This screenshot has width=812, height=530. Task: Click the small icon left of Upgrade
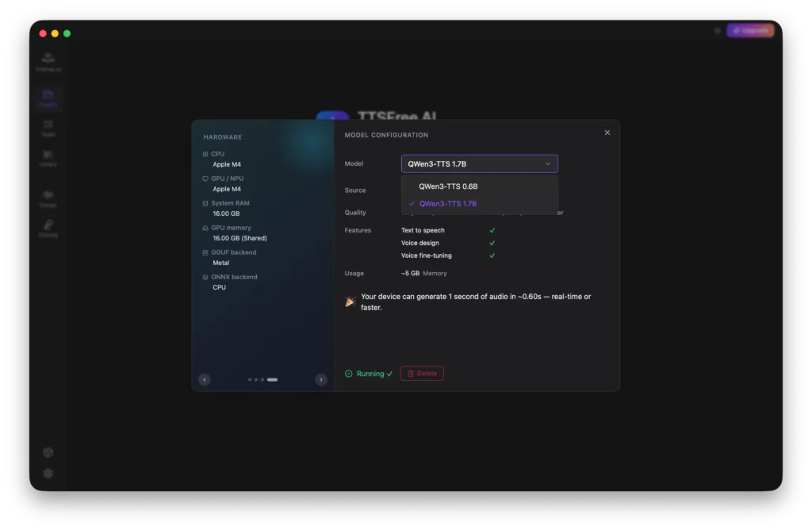[717, 31]
